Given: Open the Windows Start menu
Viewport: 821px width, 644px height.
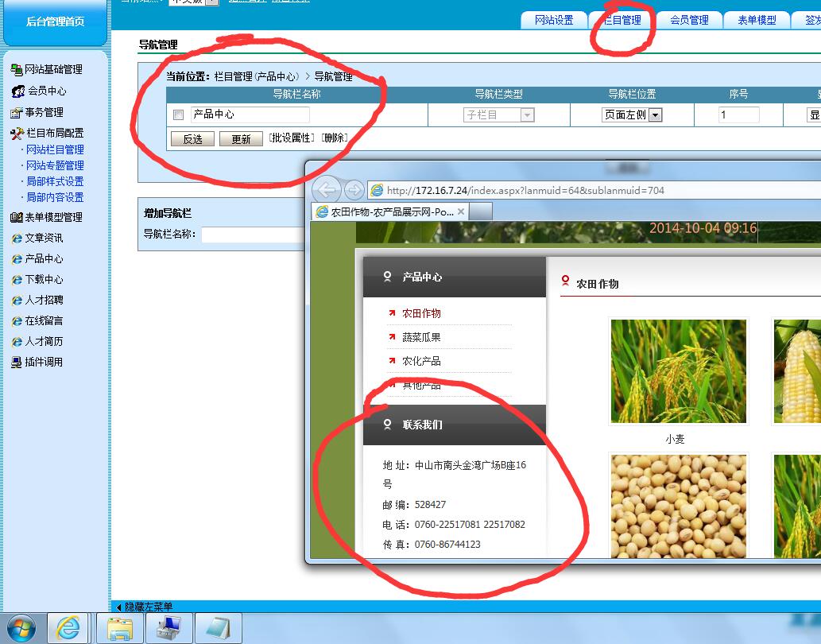Looking at the screenshot, I should pos(21,628).
